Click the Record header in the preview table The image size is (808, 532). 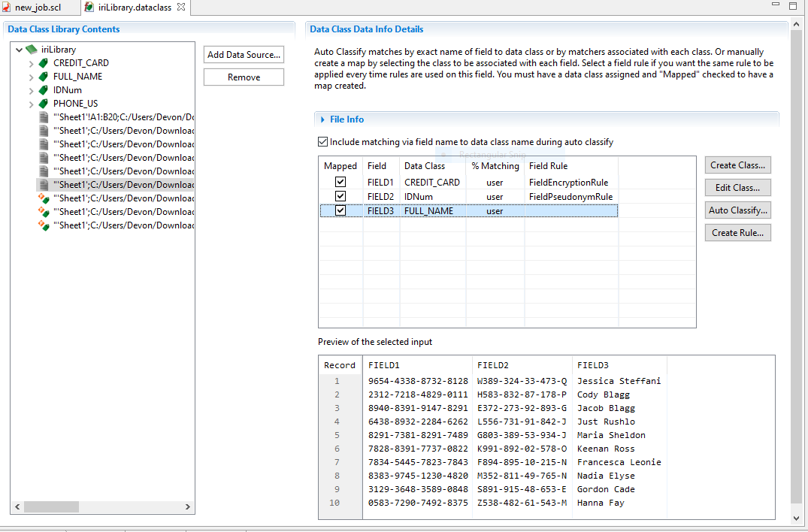[340, 365]
